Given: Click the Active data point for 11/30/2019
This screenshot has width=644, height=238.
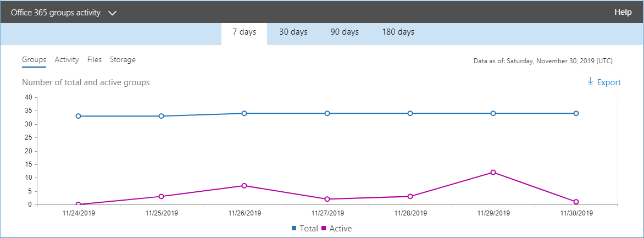Looking at the screenshot, I should tap(576, 201).
